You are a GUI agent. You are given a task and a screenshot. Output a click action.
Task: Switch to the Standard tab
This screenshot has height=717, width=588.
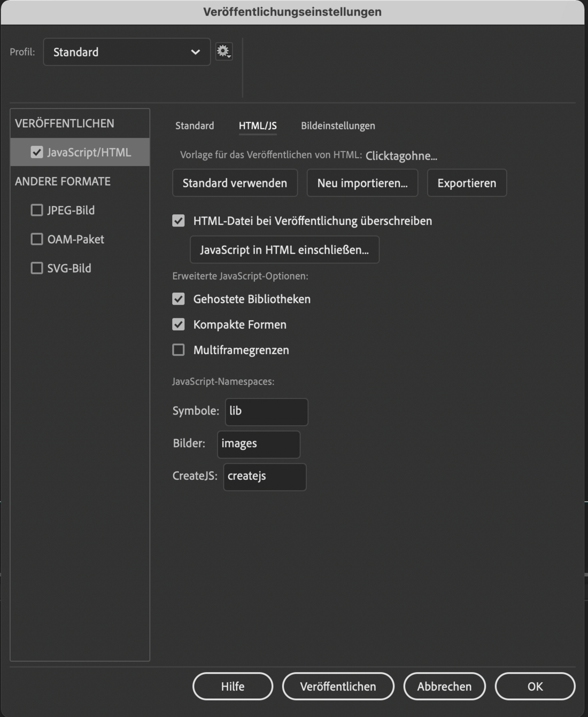click(195, 126)
